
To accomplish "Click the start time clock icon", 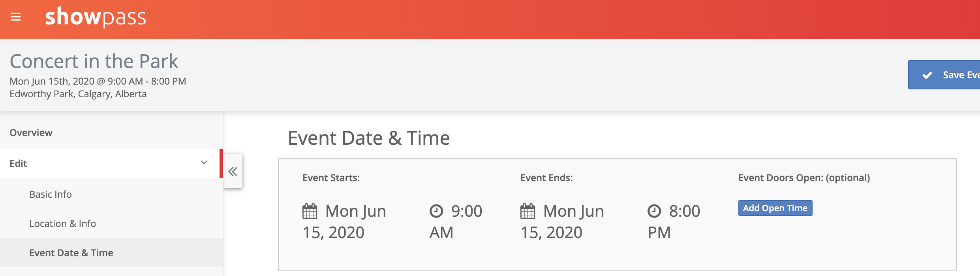I will (x=436, y=211).
